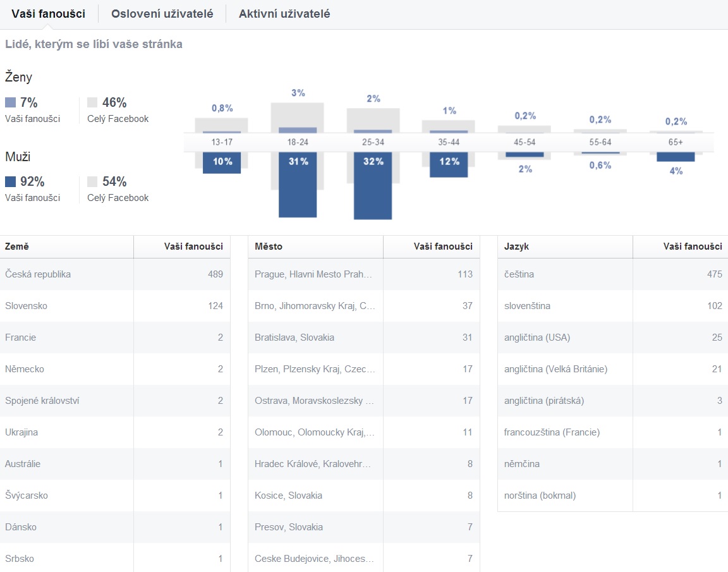Click the Prague, Hlavni Mesto city row

click(364, 274)
